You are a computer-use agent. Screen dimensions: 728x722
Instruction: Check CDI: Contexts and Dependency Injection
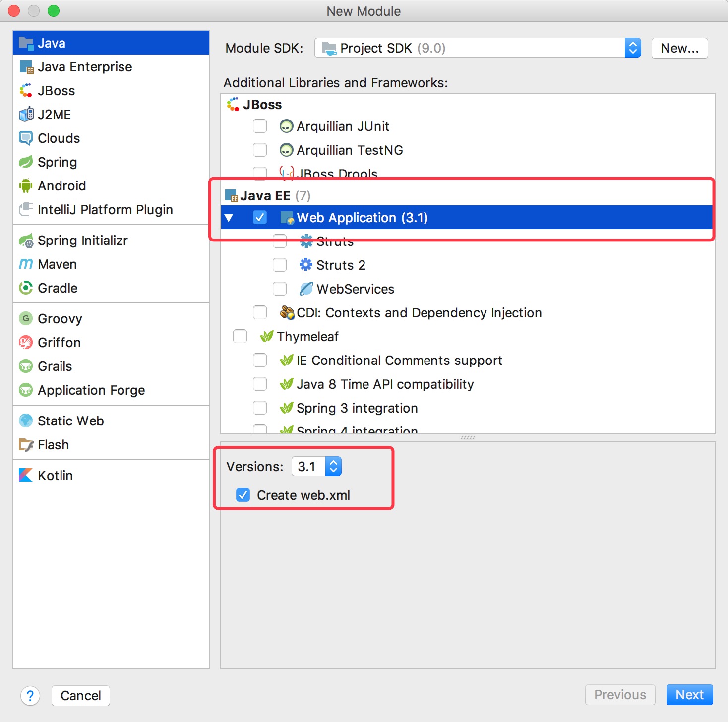click(260, 312)
